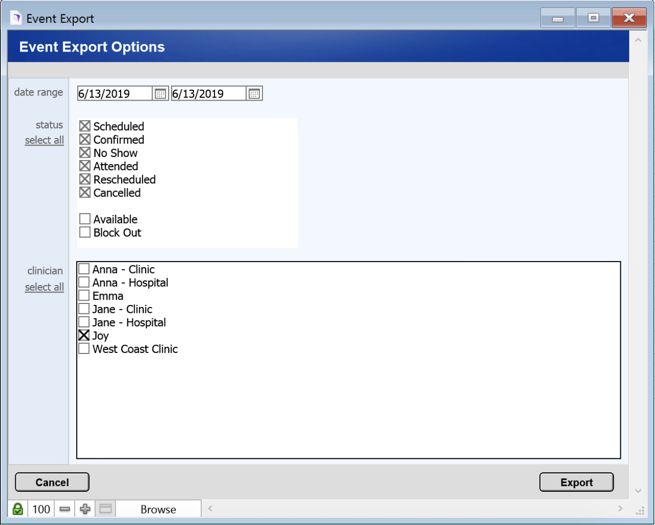
Task: Click the Event Export window title icon
Action: [x=15, y=18]
